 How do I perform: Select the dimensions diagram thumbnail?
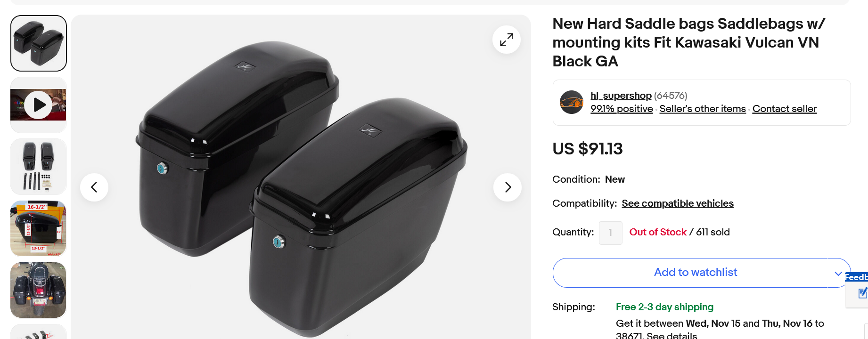(x=39, y=228)
